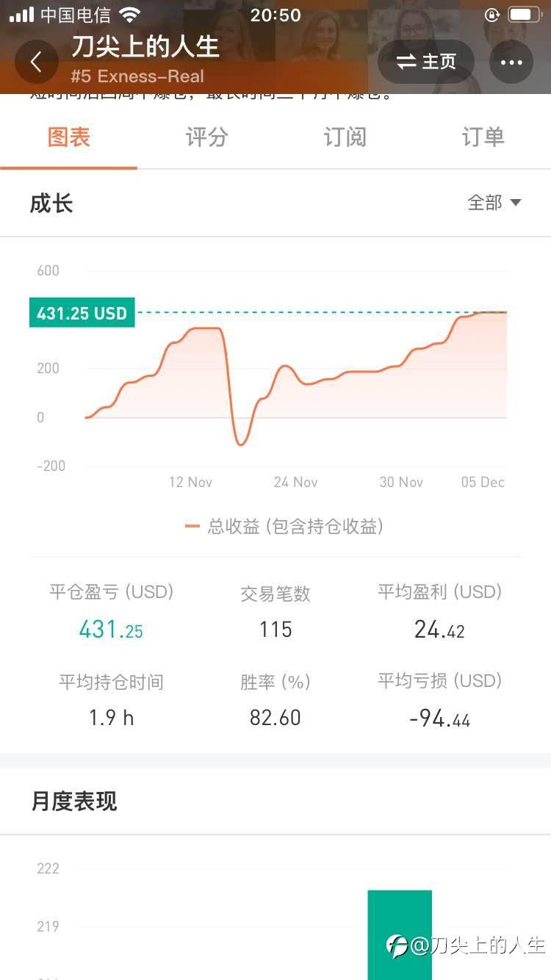
Task: Open the 订阅 tab
Action: tap(345, 137)
